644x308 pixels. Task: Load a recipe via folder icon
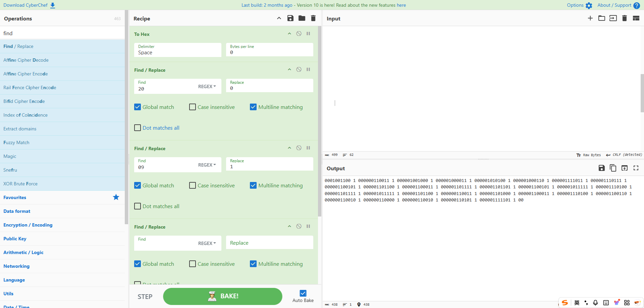point(302,18)
